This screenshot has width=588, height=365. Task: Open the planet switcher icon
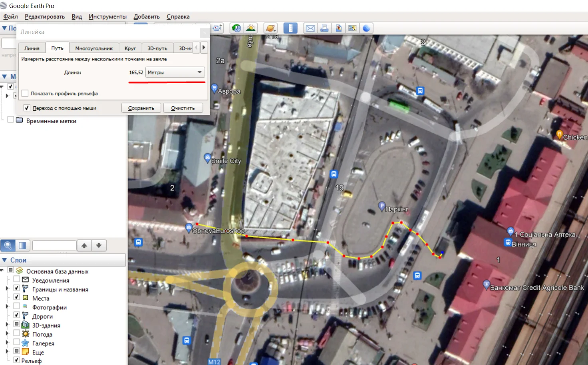(270, 28)
